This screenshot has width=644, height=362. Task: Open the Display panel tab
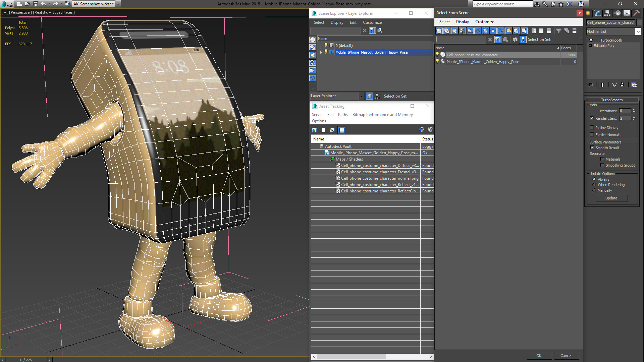(x=627, y=13)
